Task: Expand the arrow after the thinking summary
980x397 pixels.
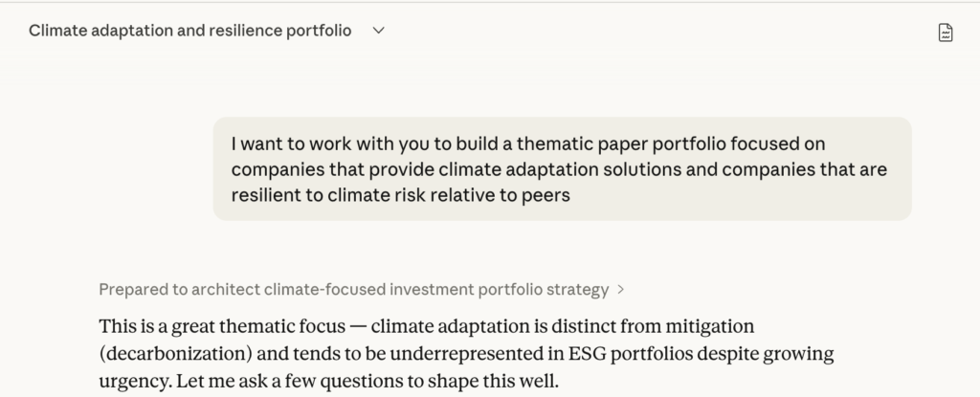Action: click(x=621, y=289)
